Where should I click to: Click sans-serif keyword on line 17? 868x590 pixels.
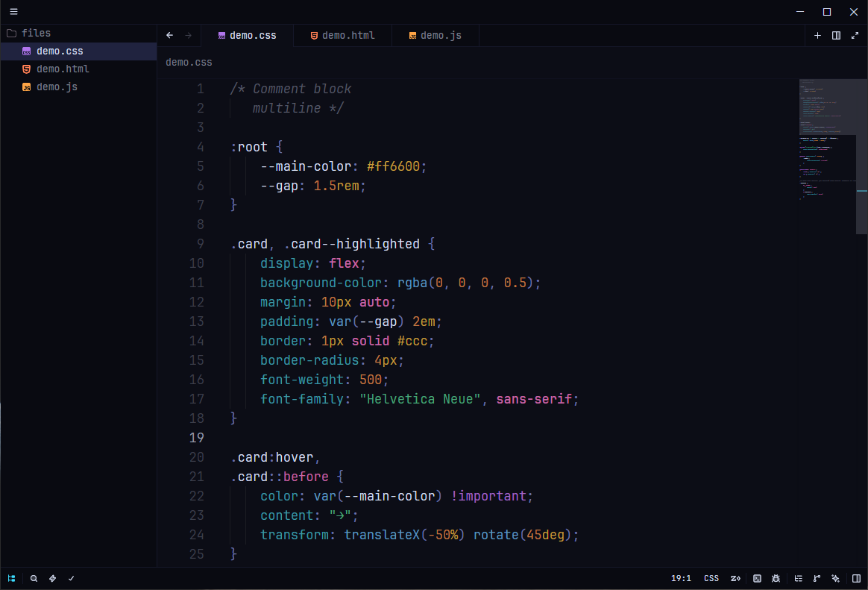(534, 399)
